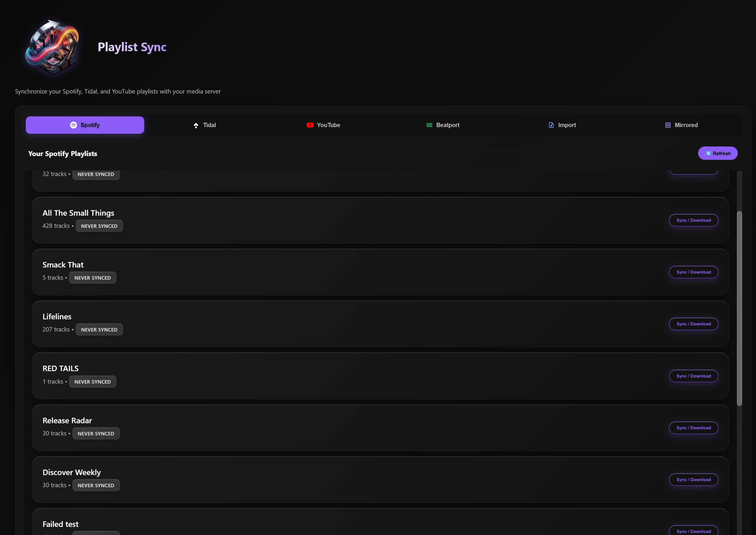The height and width of the screenshot is (535, 756).
Task: Click the Tidal diamond icon
Action: (x=196, y=126)
